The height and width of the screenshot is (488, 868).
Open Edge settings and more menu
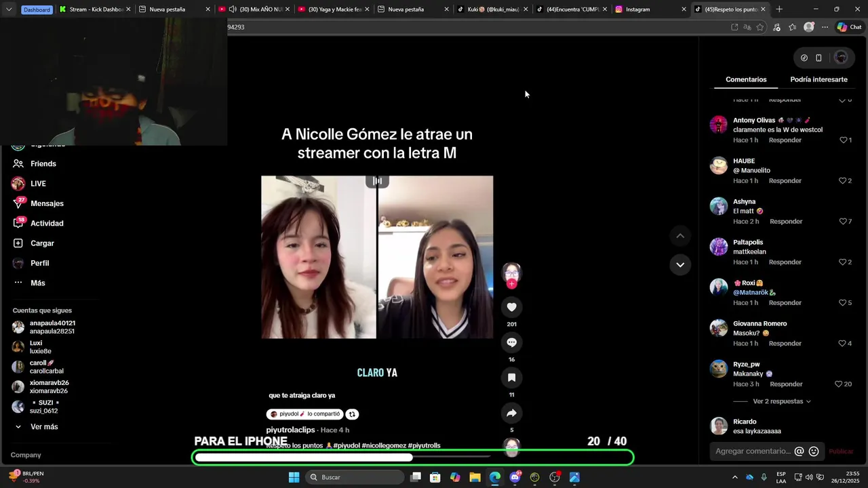point(825,27)
